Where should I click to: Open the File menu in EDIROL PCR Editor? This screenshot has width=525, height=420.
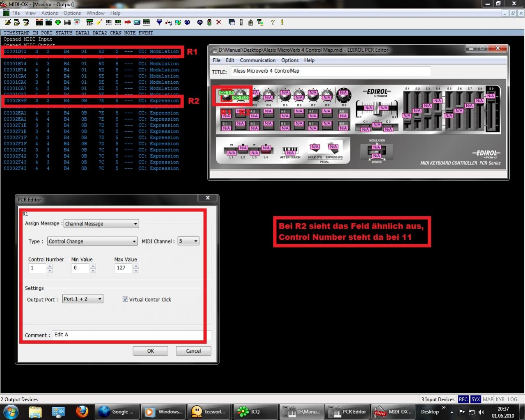[x=216, y=60]
